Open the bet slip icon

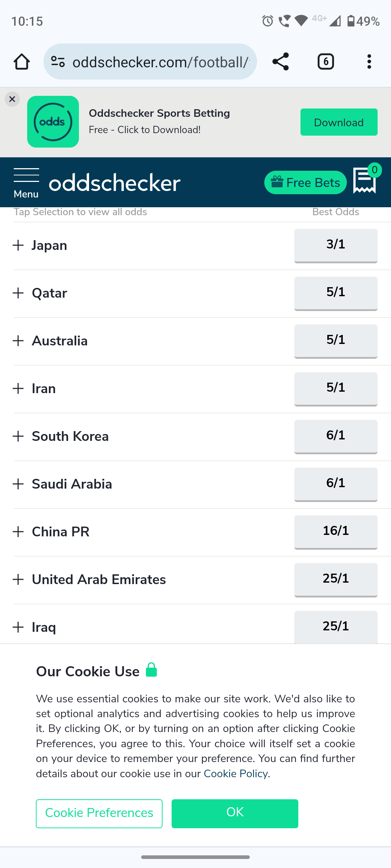[365, 181]
